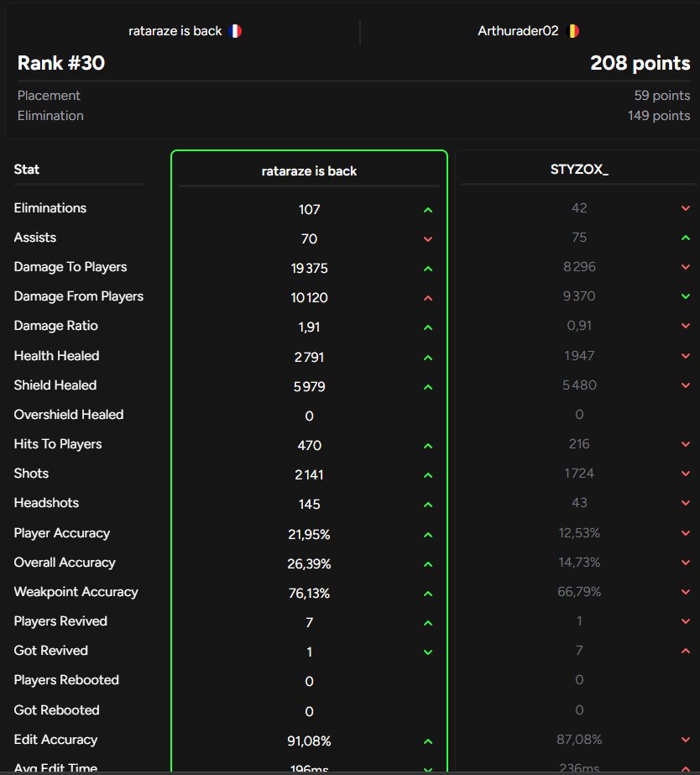
Task: Click the Players Rebooted stat label
Action: point(66,680)
